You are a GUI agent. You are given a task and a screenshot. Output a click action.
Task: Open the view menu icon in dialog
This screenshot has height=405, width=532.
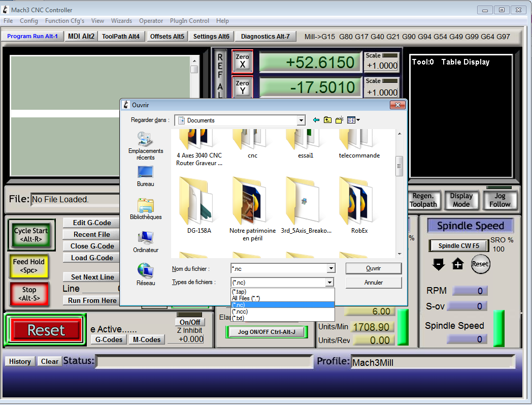click(x=353, y=120)
